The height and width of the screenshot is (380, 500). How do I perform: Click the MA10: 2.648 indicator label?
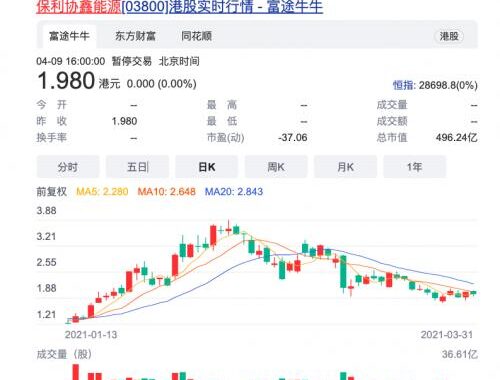(x=167, y=192)
